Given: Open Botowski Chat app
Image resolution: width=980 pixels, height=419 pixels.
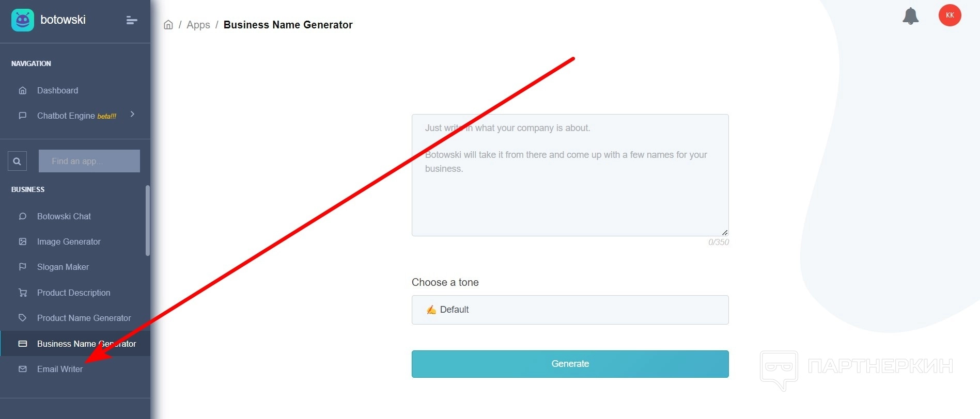Looking at the screenshot, I should point(64,216).
